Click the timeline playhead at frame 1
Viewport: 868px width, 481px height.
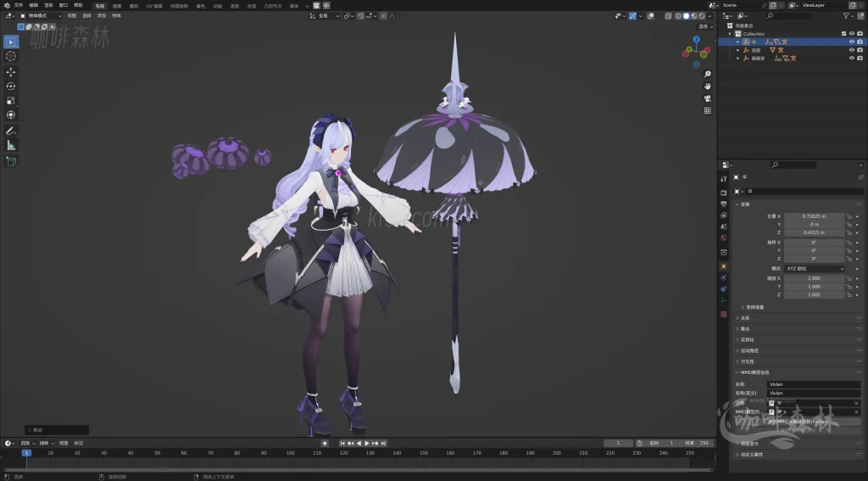[26, 453]
